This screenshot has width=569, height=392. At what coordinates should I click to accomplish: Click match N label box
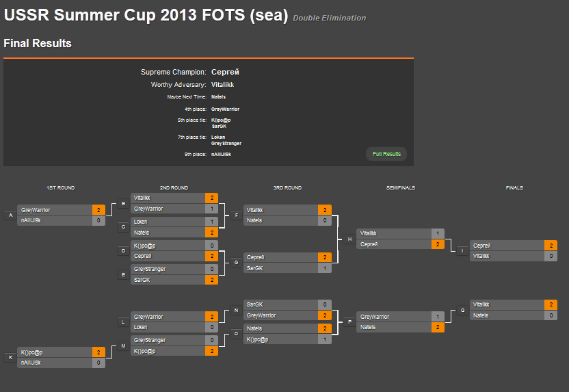click(x=236, y=311)
